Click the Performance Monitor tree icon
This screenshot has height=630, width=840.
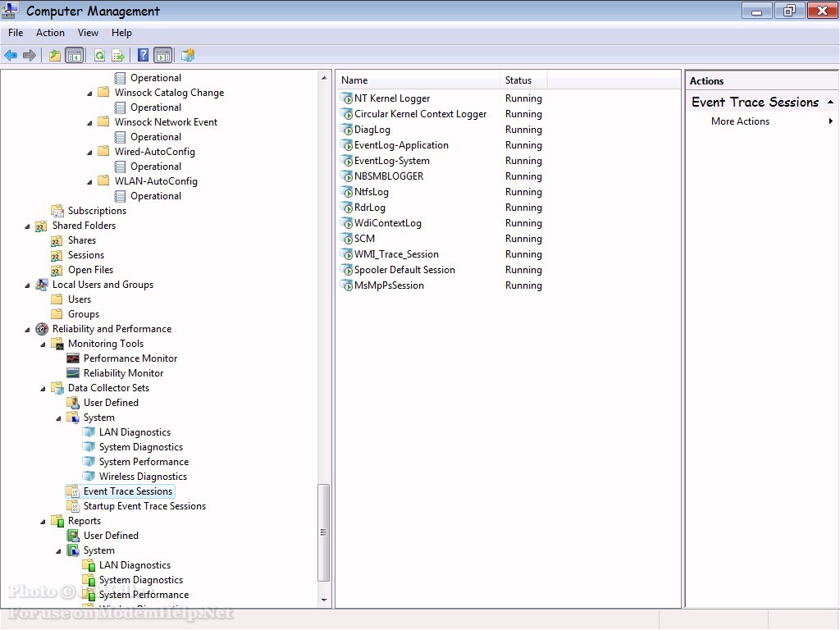73,358
